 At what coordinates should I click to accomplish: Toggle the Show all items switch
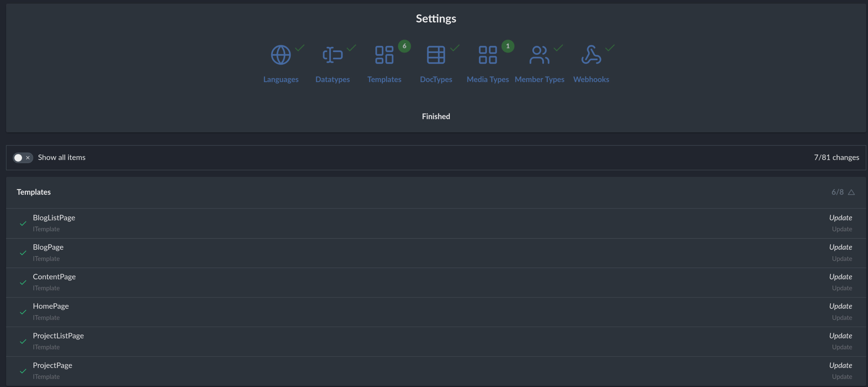coord(22,158)
